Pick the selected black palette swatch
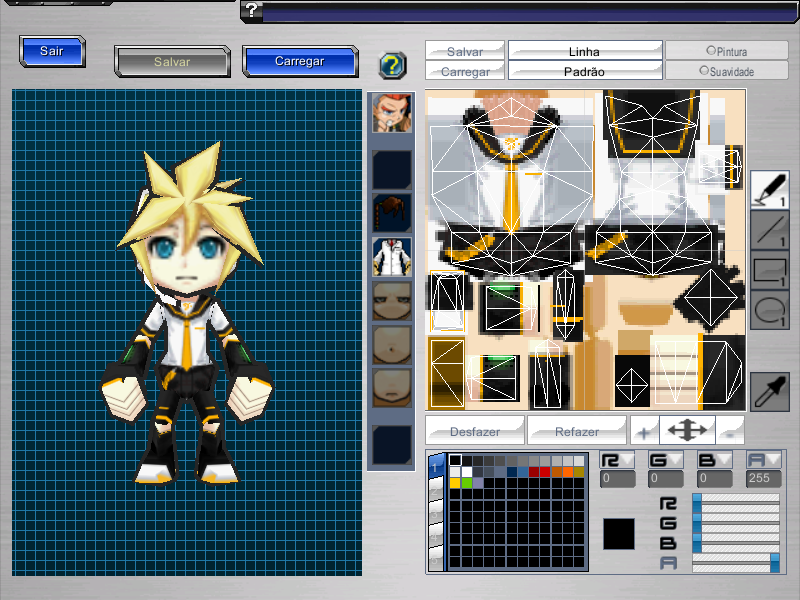 pos(455,461)
